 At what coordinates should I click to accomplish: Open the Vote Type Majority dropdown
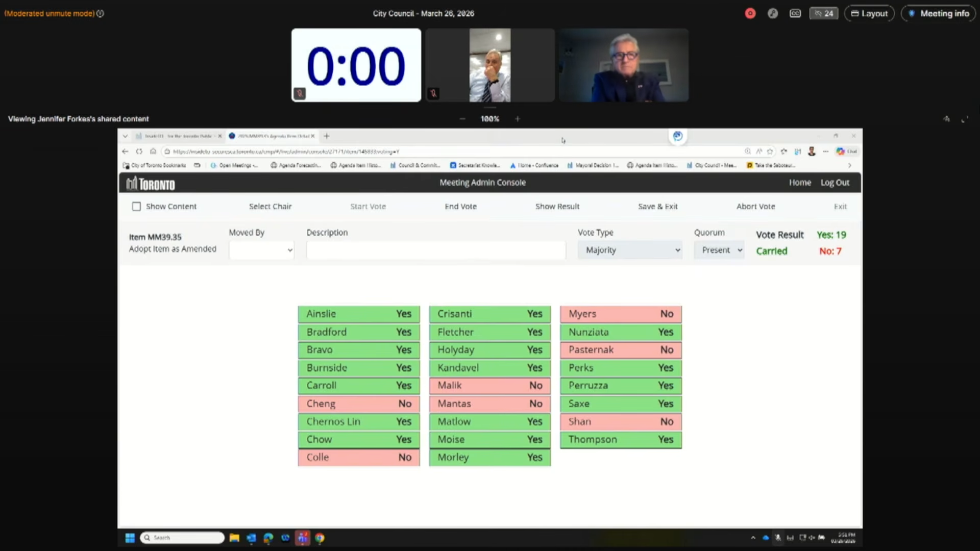click(630, 250)
